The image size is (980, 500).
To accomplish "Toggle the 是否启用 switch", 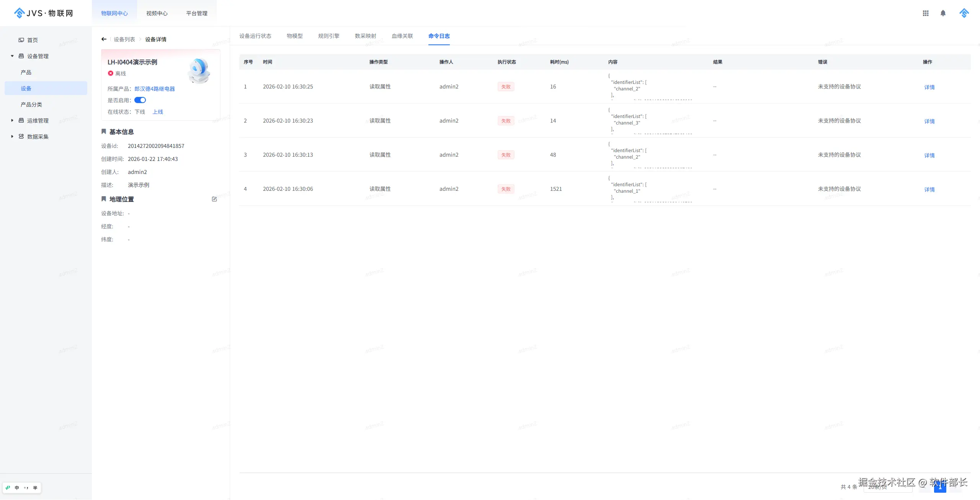I will pos(140,100).
